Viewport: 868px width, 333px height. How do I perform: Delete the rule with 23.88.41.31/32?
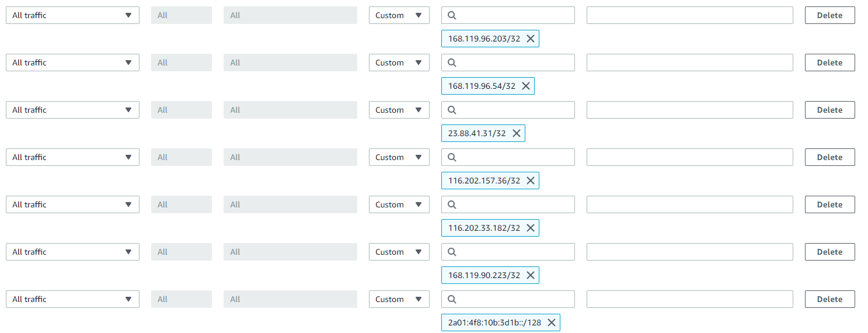(x=829, y=110)
